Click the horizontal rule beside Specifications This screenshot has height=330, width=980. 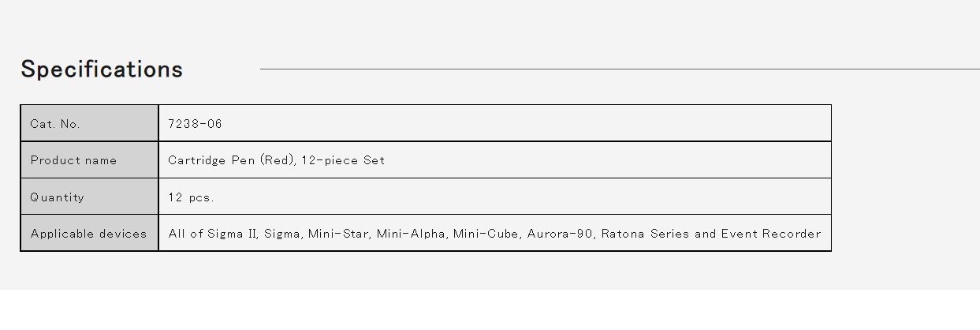click(620, 69)
